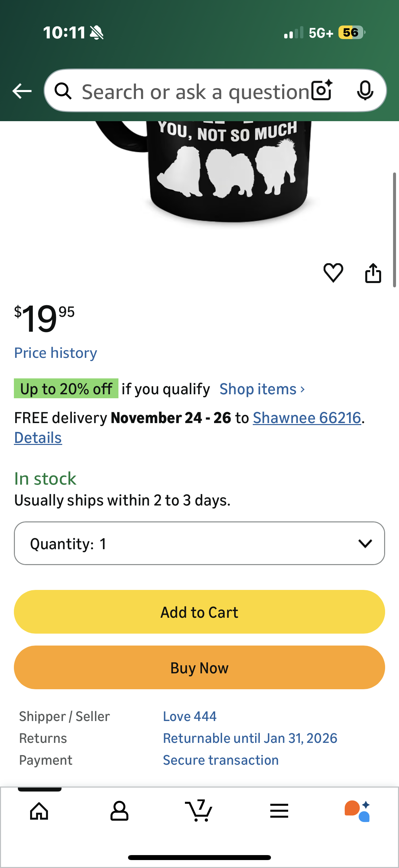Change delivery address Shawnee 66216
This screenshot has width=399, height=868.
click(x=307, y=418)
